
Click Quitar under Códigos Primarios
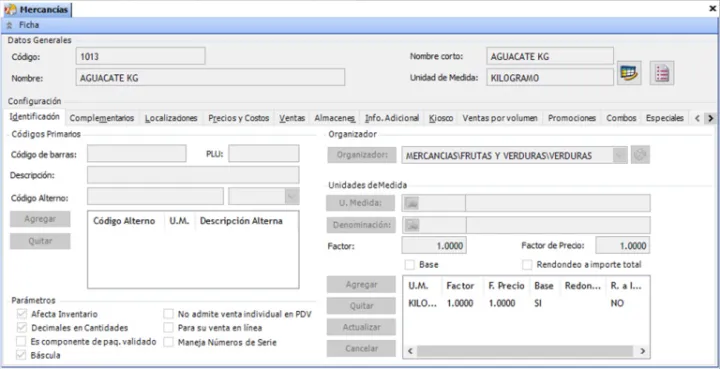click(40, 241)
